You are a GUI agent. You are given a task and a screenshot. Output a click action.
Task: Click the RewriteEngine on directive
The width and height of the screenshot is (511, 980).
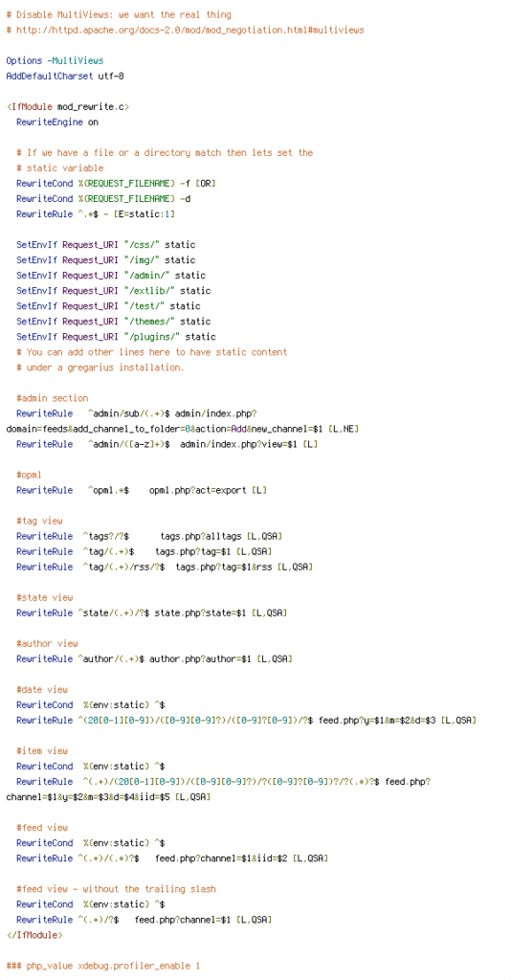pyautogui.click(x=57, y=122)
